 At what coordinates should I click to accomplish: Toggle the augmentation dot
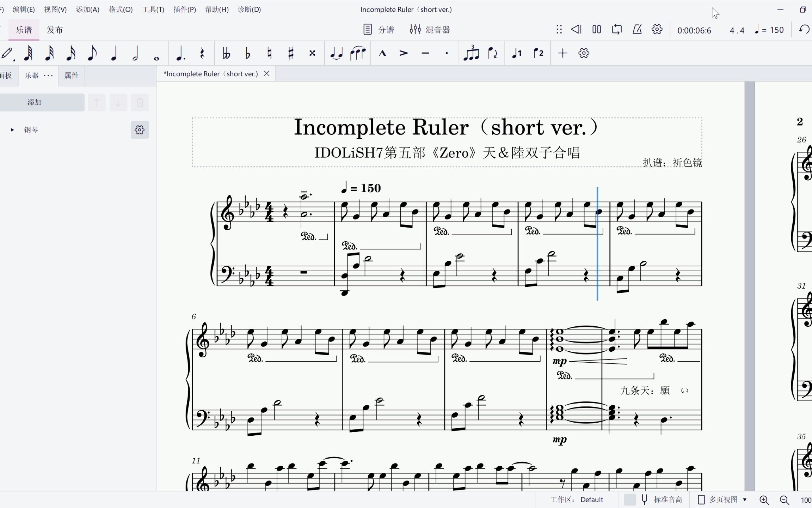180,53
